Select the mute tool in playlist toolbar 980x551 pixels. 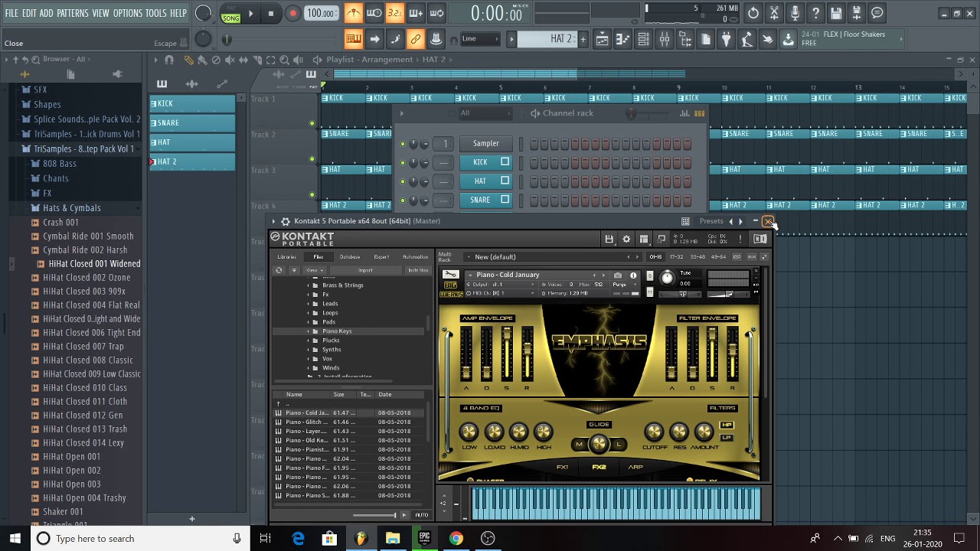[230, 60]
